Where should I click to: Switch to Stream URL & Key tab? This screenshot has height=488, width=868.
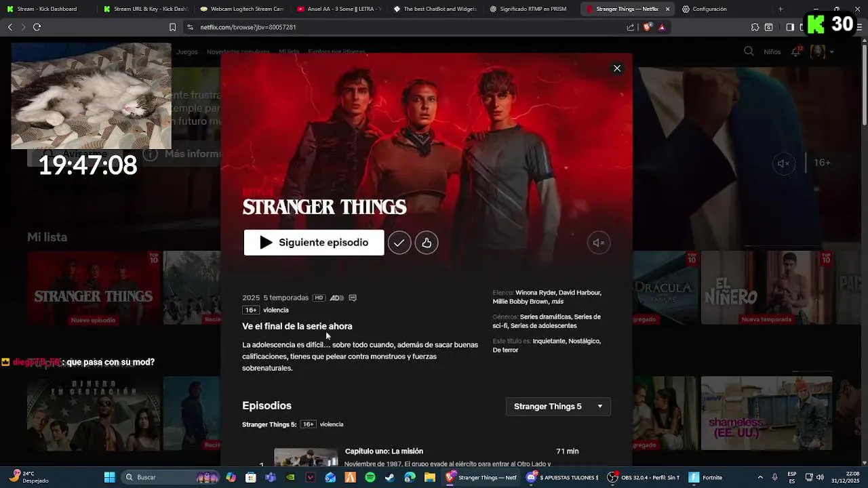click(x=145, y=9)
